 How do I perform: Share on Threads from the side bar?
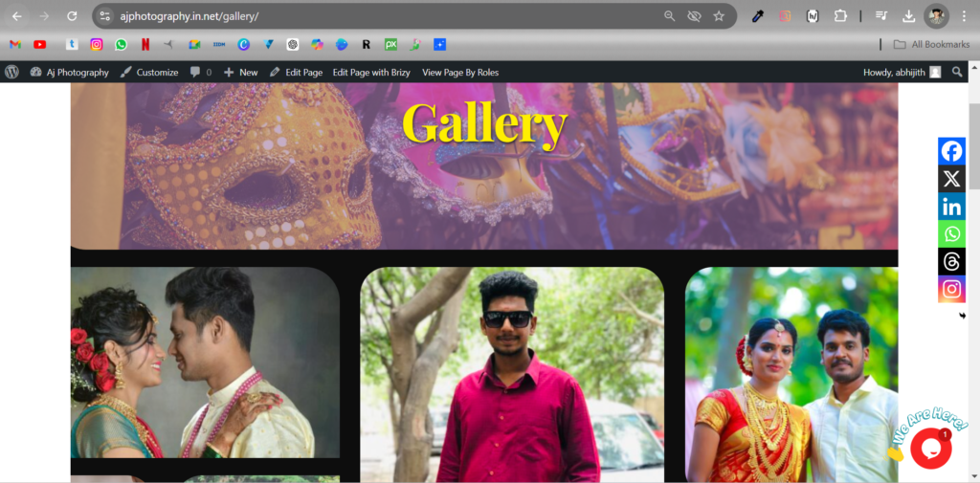click(951, 261)
